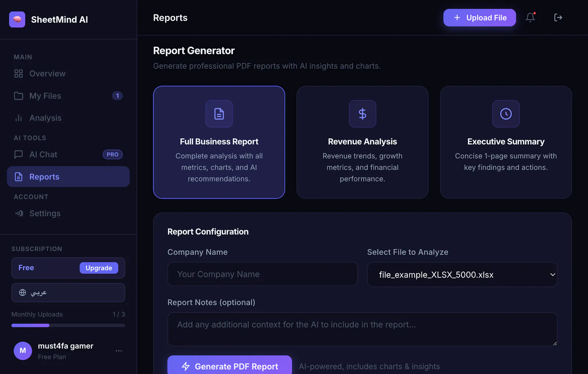Select the Executive Summary card
Image resolution: width=588 pixels, height=374 pixels.
506,142
